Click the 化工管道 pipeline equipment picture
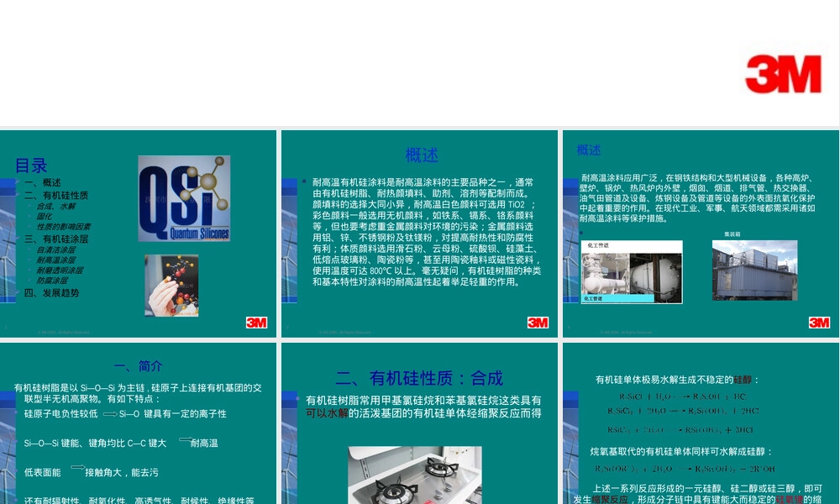 632,272
